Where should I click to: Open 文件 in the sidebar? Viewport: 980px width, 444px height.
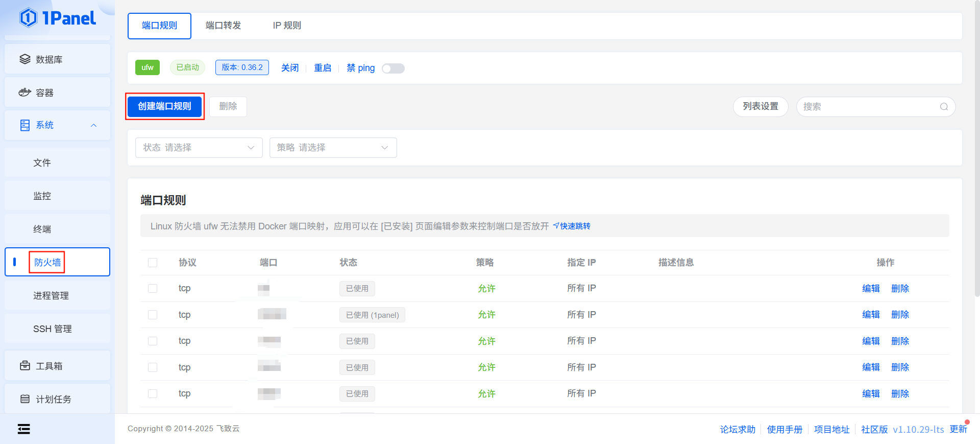tap(57, 162)
